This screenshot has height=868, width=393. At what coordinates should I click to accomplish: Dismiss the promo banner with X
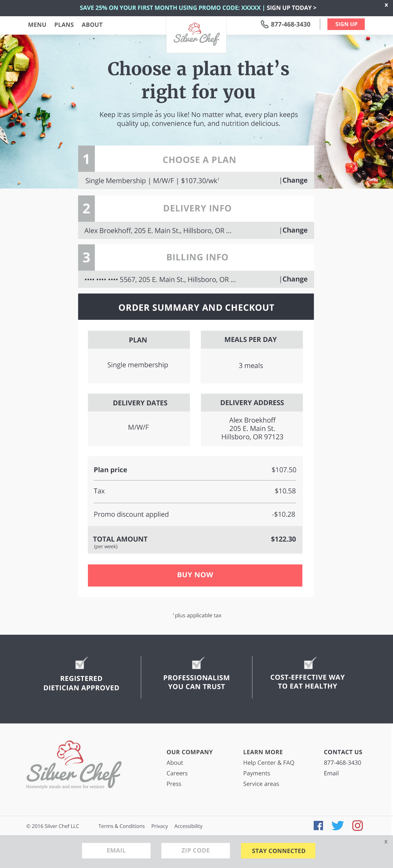point(386,5)
